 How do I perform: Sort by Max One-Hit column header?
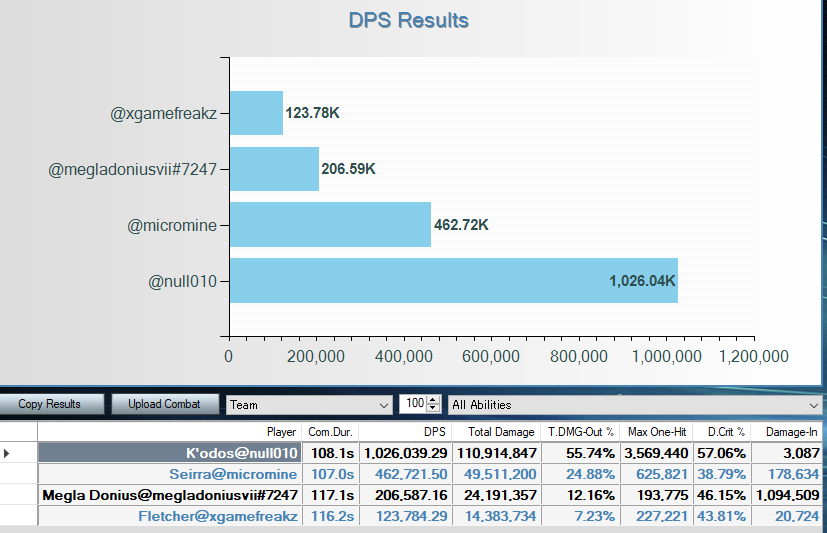tap(656, 432)
